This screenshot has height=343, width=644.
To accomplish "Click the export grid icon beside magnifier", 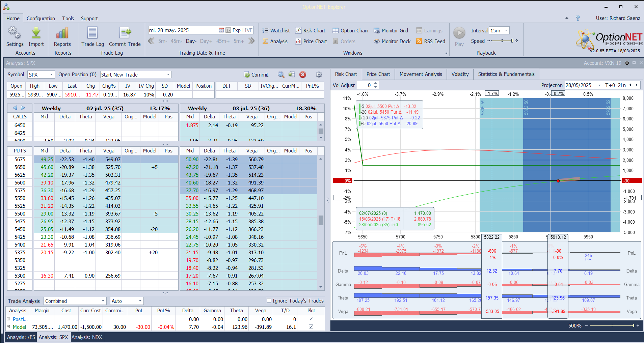I will [x=292, y=75].
